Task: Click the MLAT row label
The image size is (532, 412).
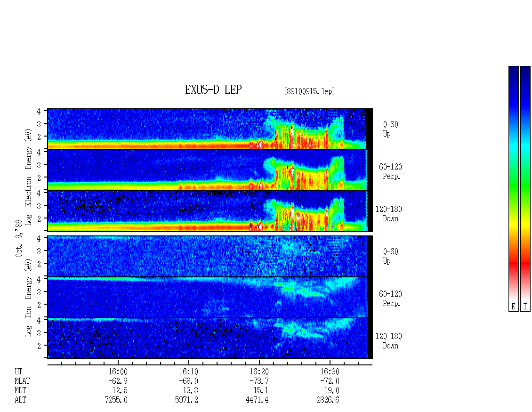Action: click(x=22, y=381)
